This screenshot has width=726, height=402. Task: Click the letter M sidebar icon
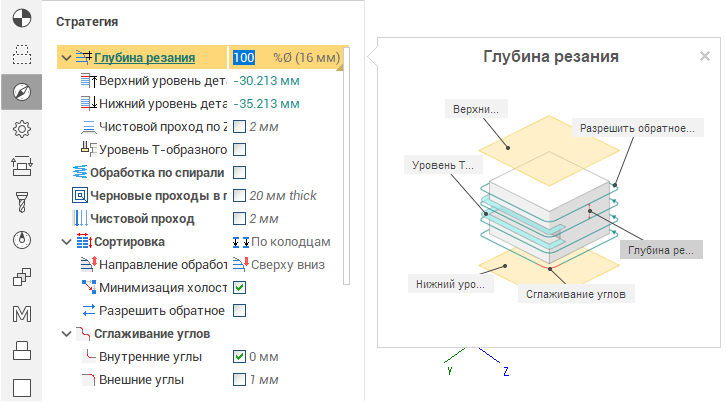[x=21, y=314]
